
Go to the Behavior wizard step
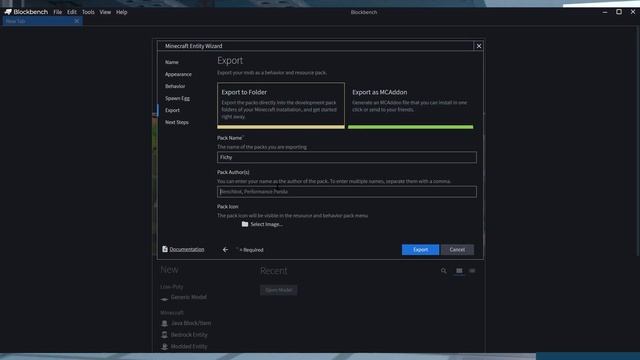175,86
